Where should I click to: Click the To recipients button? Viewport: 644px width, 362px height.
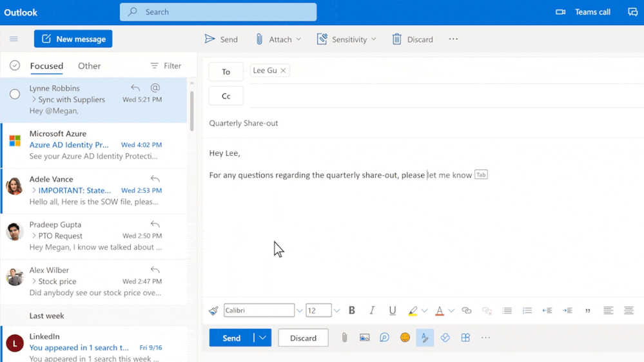click(226, 72)
